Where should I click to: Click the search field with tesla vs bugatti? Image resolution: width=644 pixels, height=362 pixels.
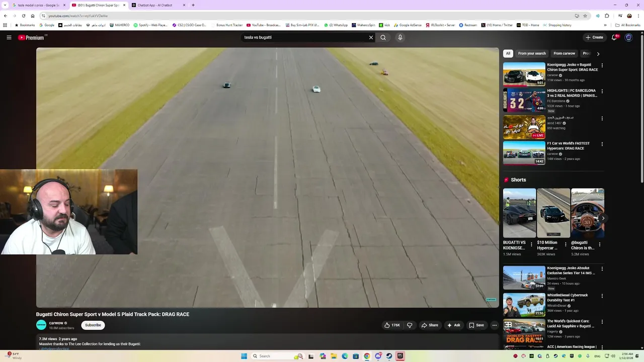click(x=304, y=37)
